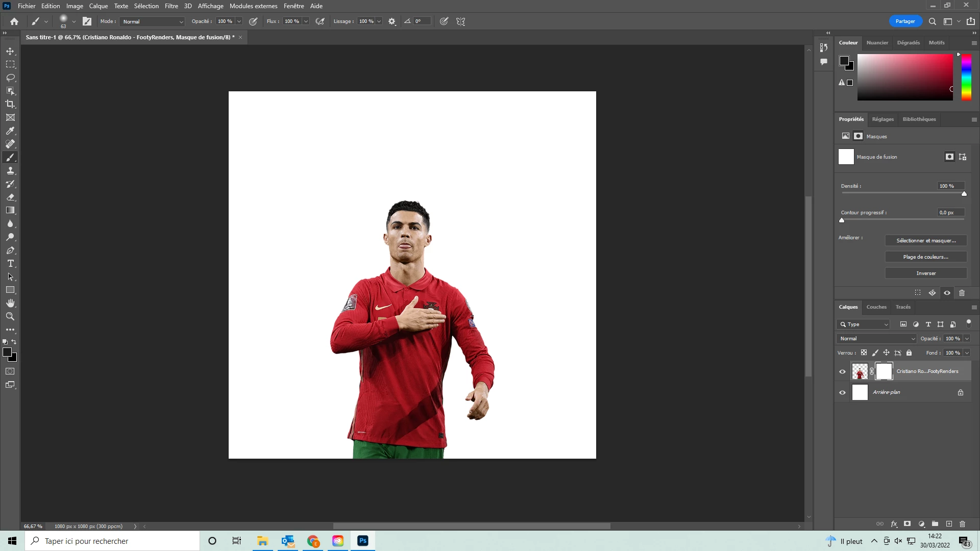This screenshot has width=980, height=551.
Task: Select the Eyedropper tool
Action: coord(10,131)
